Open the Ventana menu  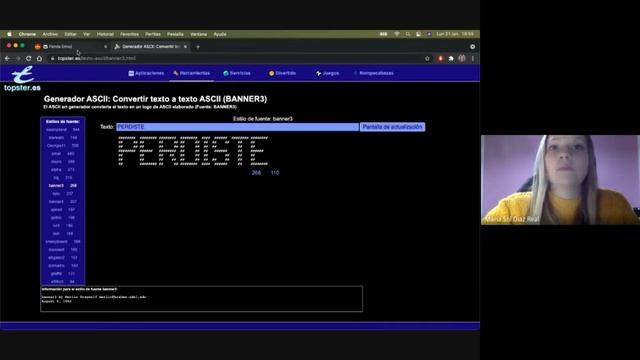[199, 34]
